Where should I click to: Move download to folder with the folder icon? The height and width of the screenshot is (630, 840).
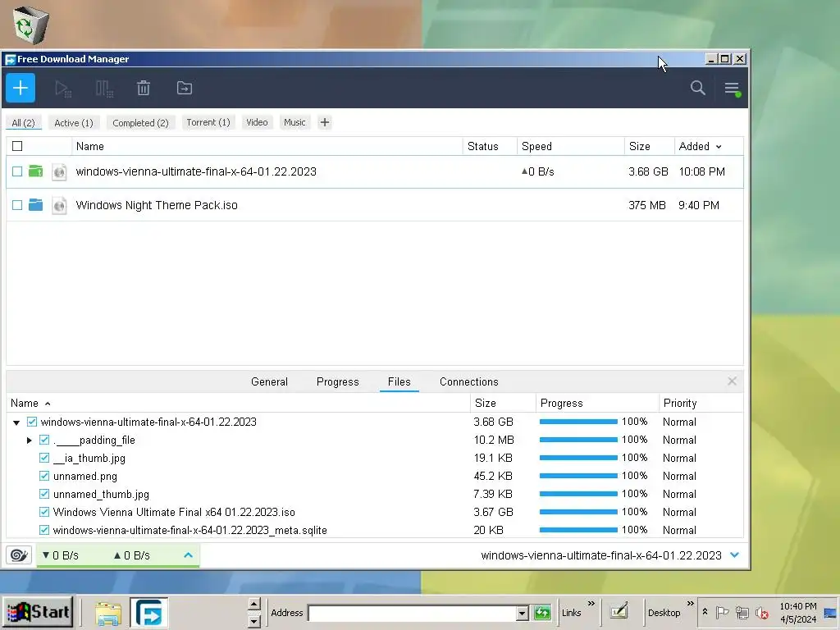185,88
